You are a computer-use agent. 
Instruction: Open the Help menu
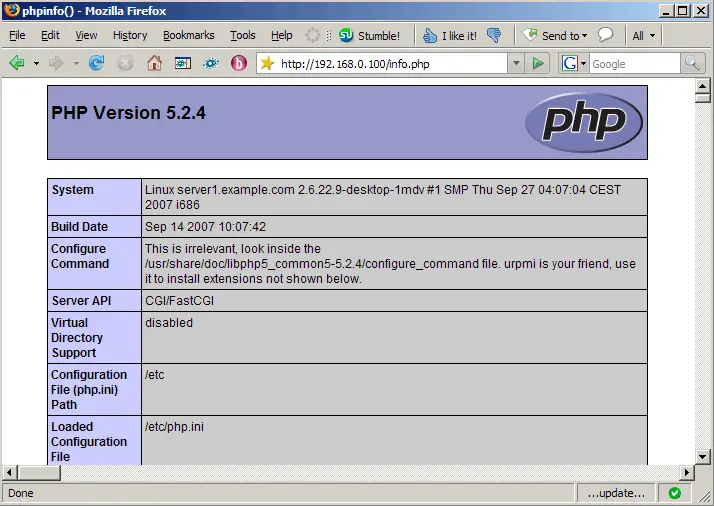tap(281, 35)
